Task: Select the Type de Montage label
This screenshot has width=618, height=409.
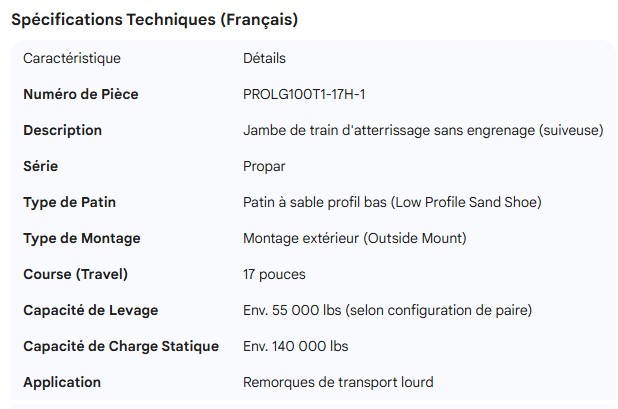Action: coord(81,238)
